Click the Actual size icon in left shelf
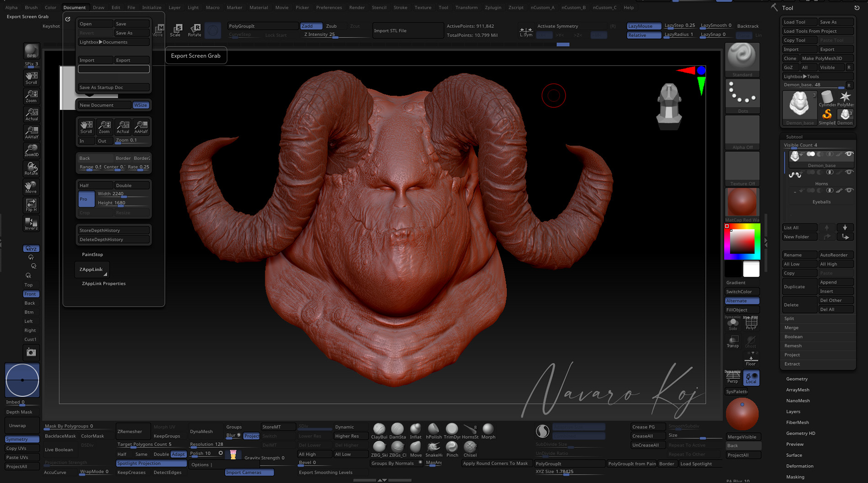868x483 pixels. click(x=31, y=114)
